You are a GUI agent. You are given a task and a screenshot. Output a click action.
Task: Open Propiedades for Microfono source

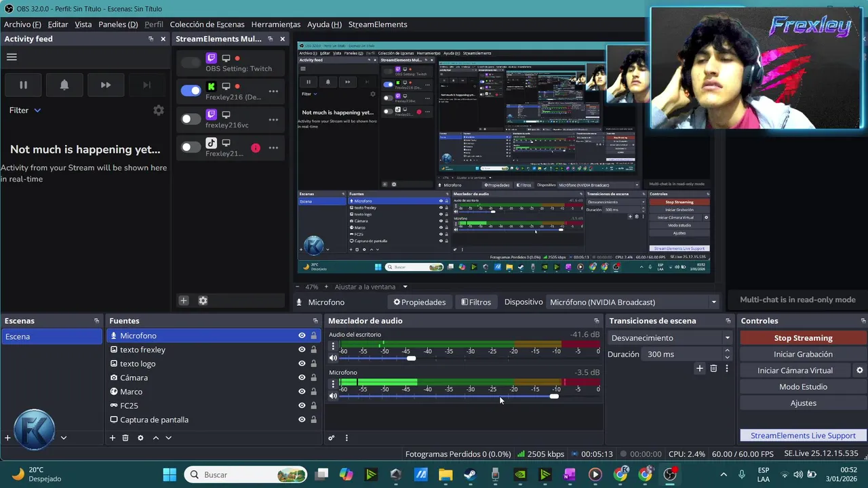click(420, 302)
